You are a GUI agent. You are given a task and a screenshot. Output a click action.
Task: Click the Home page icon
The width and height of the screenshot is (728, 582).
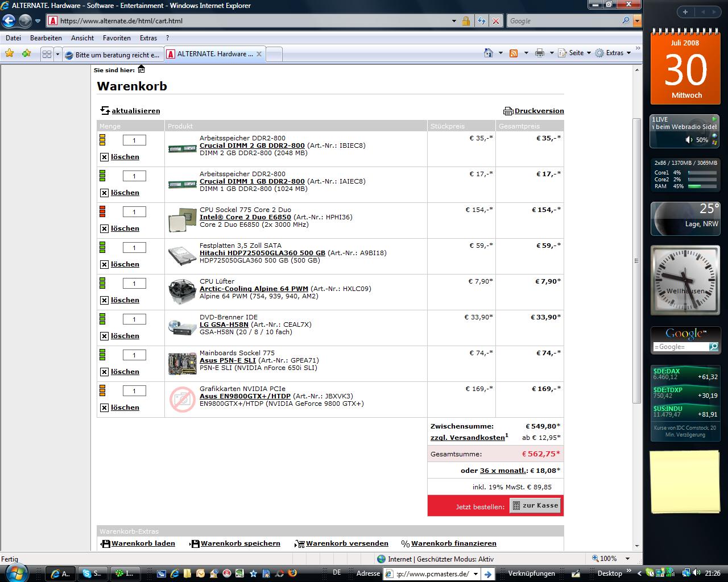[x=489, y=53]
